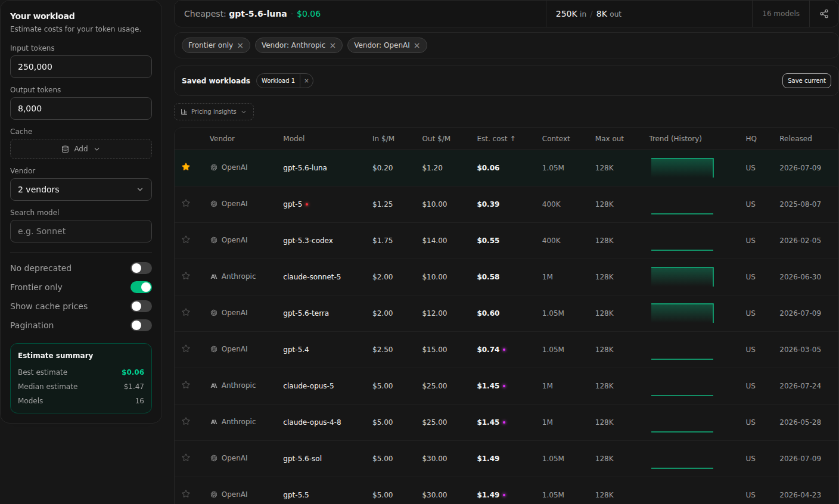Click the $0.39 estimated cost
The image size is (839, 504).
488,204
